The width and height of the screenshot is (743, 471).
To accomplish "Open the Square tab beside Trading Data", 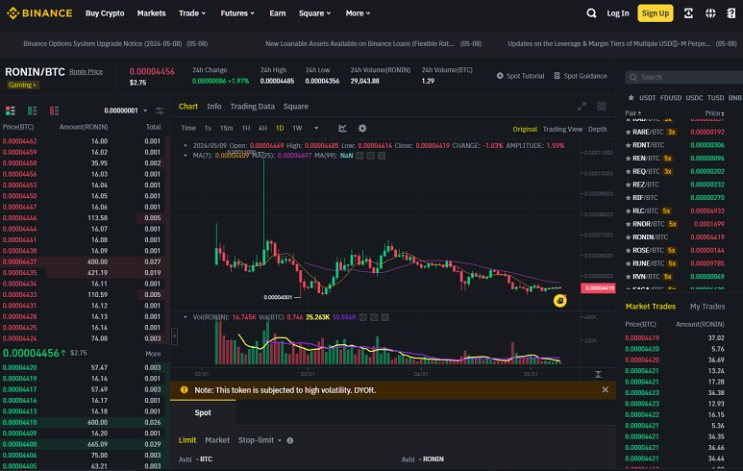I will coord(296,107).
